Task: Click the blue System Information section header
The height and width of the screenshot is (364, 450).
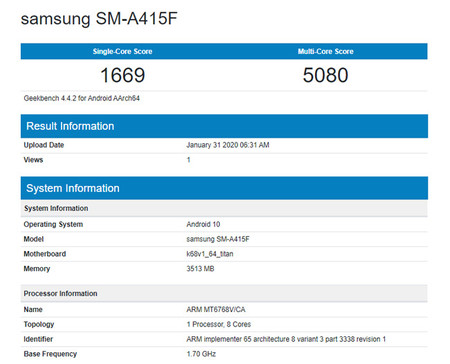Action: tap(224, 188)
